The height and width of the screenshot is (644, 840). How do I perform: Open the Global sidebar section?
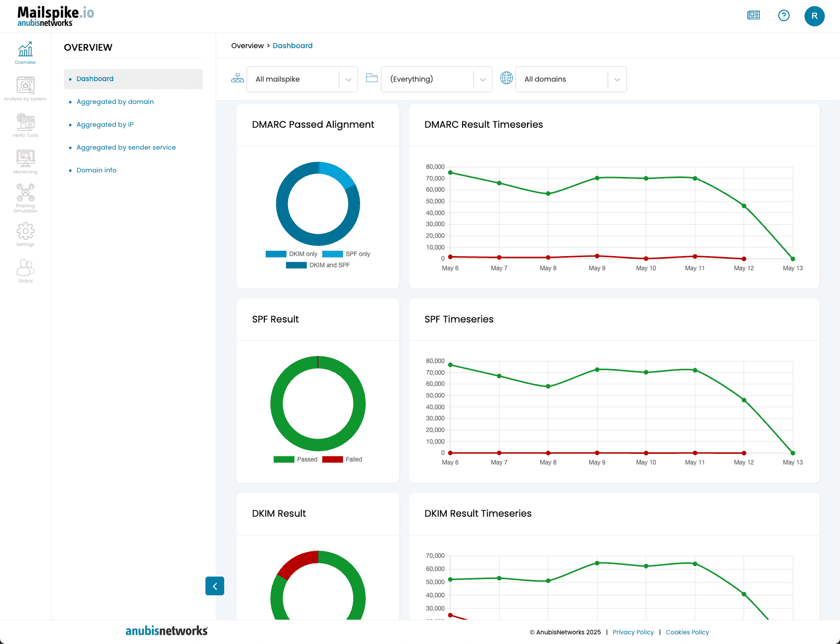point(25,271)
